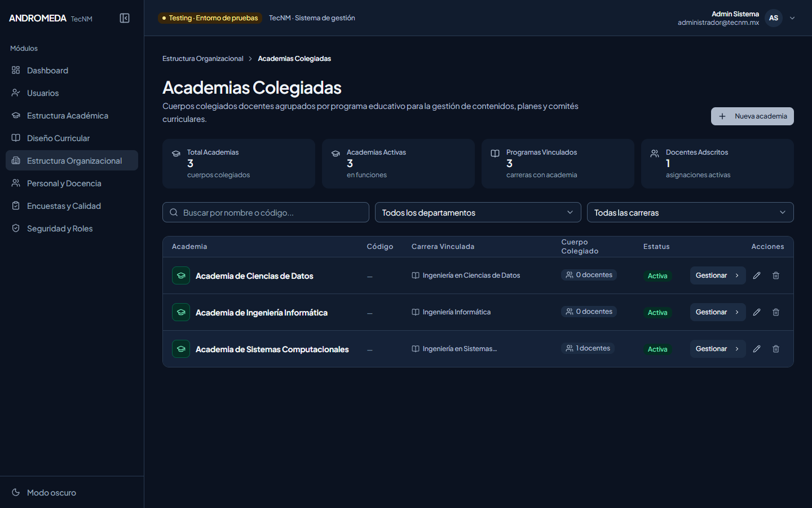
Task: Select Estructura Organizacional in the sidebar
Action: pos(72,160)
